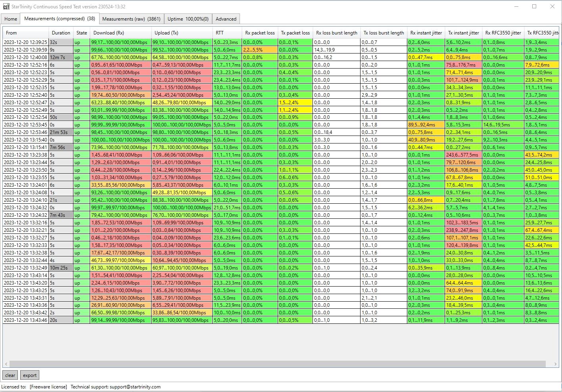Sort by the State column header
Image resolution: width=562 pixels, height=392 pixels.
82,33
